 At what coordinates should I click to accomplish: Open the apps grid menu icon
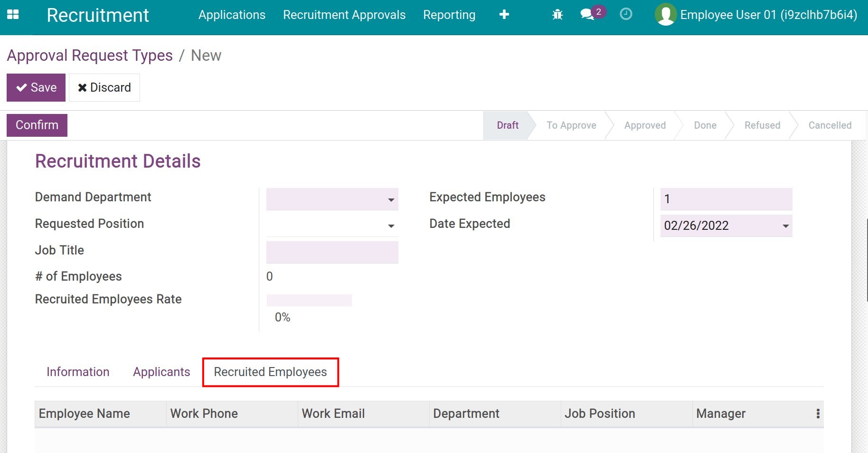click(x=13, y=15)
